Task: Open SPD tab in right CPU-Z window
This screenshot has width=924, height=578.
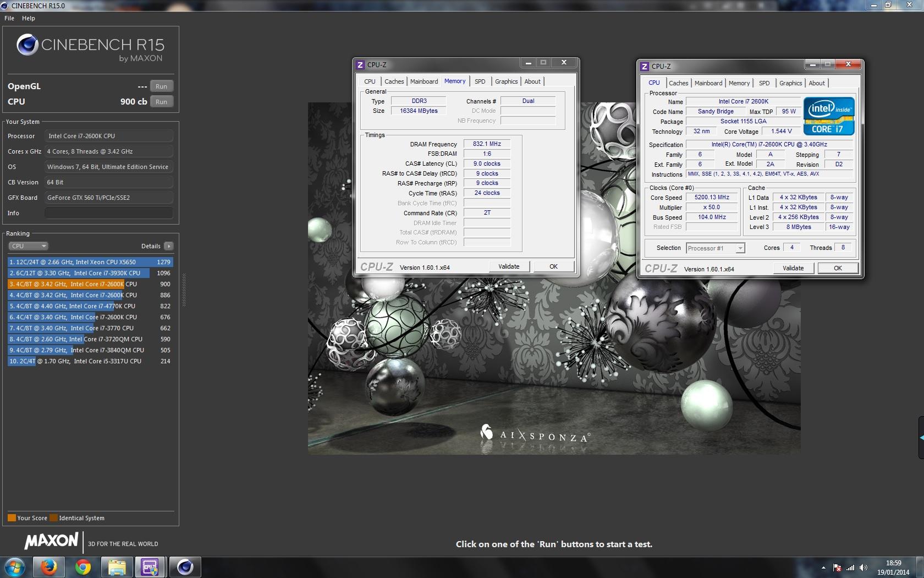Action: [765, 83]
